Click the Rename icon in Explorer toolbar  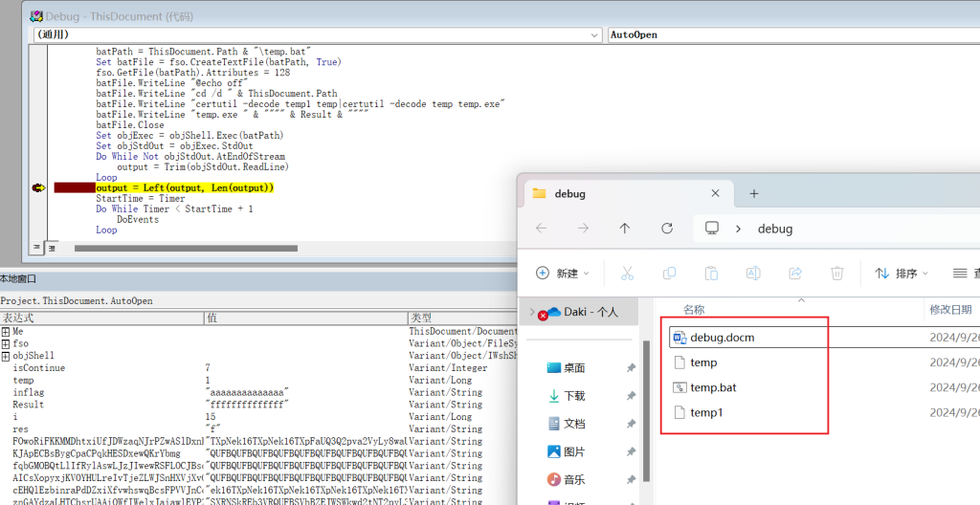click(x=753, y=274)
